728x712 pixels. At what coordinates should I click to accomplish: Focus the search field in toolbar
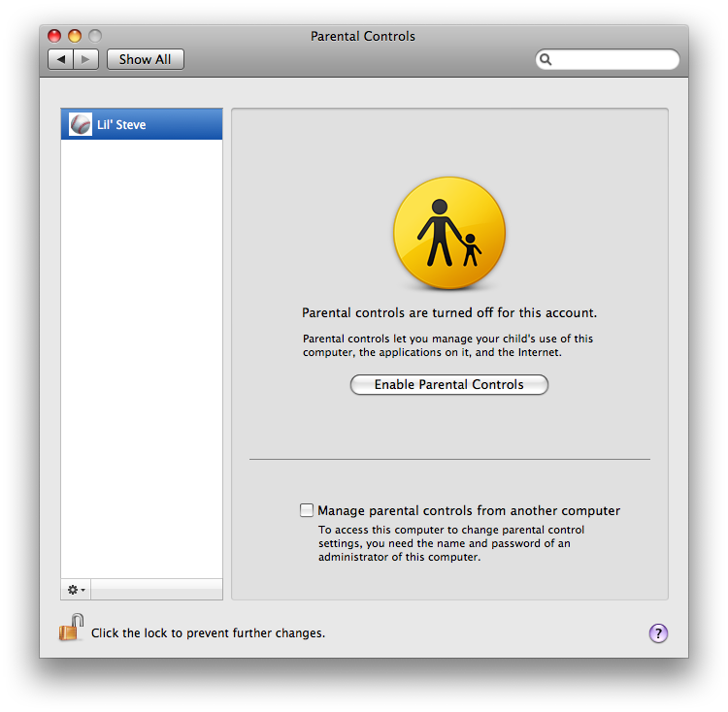(608, 59)
